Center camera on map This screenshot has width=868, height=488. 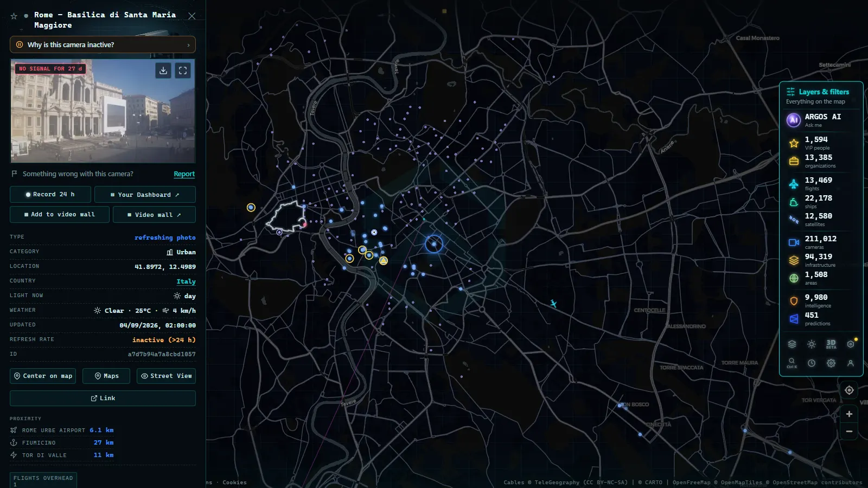[x=43, y=376]
